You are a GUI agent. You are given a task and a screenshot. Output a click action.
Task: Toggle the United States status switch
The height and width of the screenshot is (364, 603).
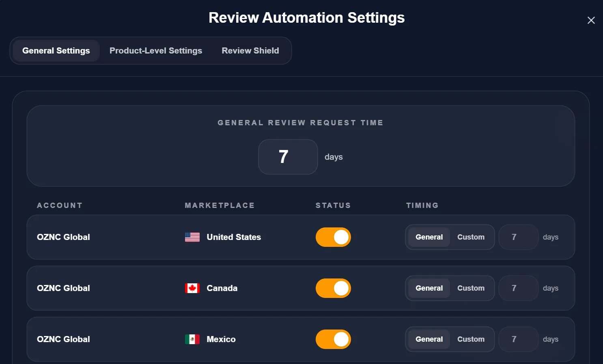(333, 237)
